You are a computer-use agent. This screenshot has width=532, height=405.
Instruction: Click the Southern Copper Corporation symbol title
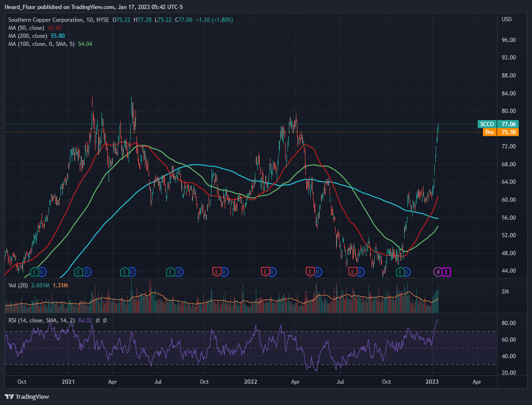pyautogui.click(x=46, y=20)
